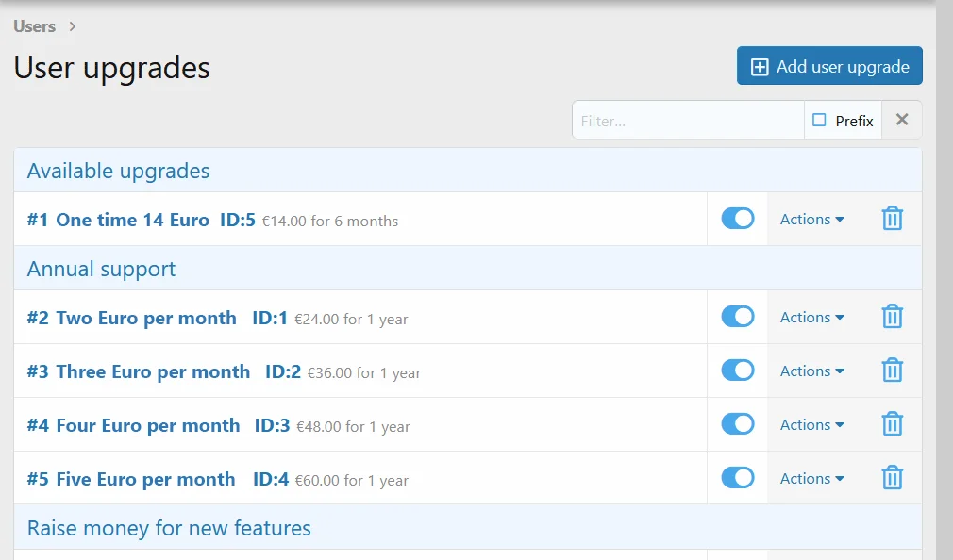Open Actions dropdown for One time 14 Euro
Viewport: 953px width, 560px height.
(812, 220)
